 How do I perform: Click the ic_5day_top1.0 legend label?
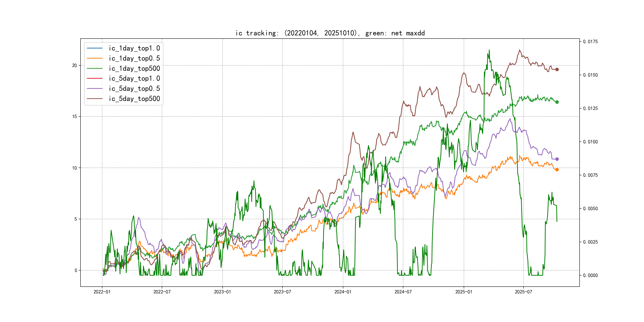134,78
